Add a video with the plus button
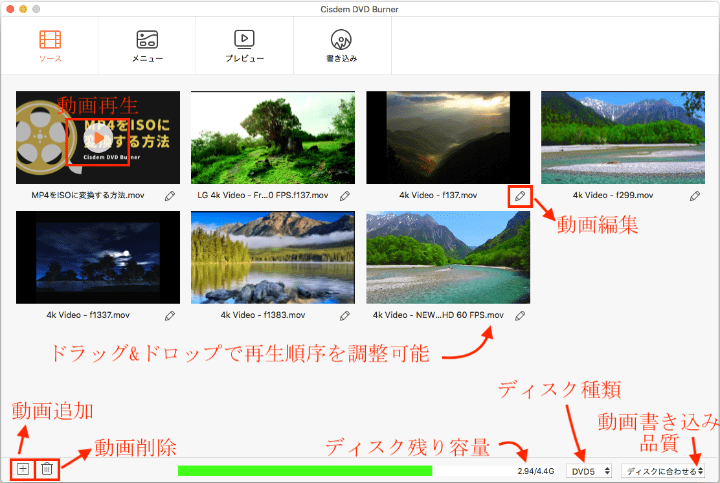This screenshot has height=483, width=720. (23, 469)
